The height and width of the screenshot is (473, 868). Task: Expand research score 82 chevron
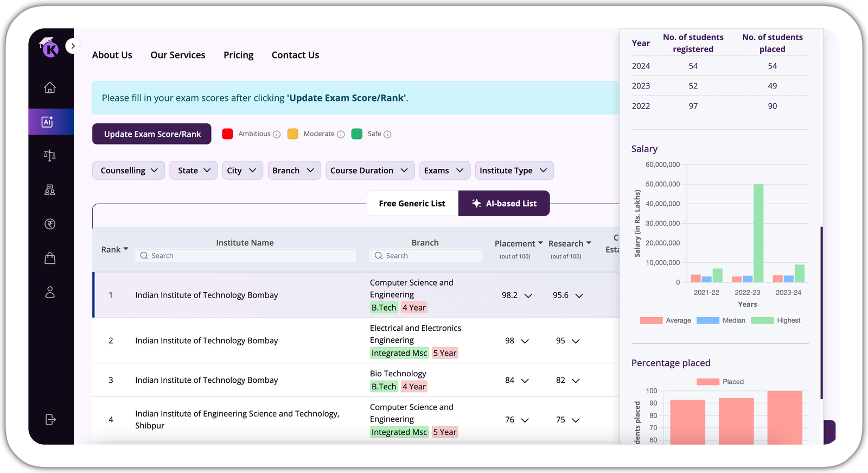pyautogui.click(x=576, y=381)
